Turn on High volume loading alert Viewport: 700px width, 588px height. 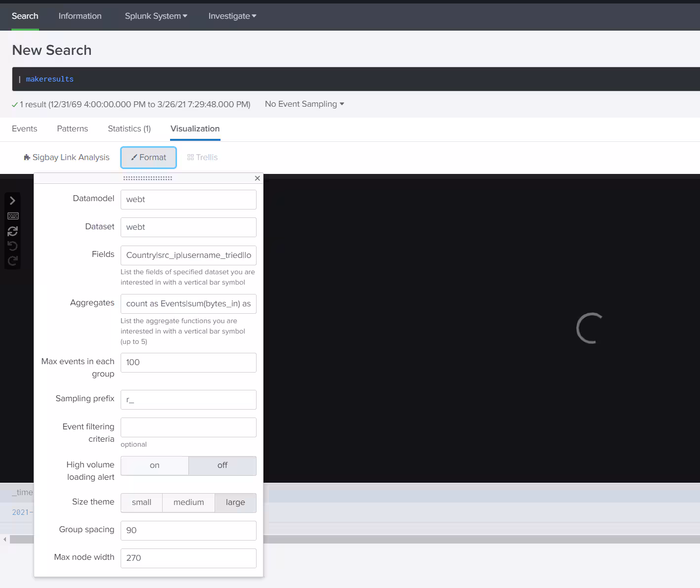click(155, 465)
